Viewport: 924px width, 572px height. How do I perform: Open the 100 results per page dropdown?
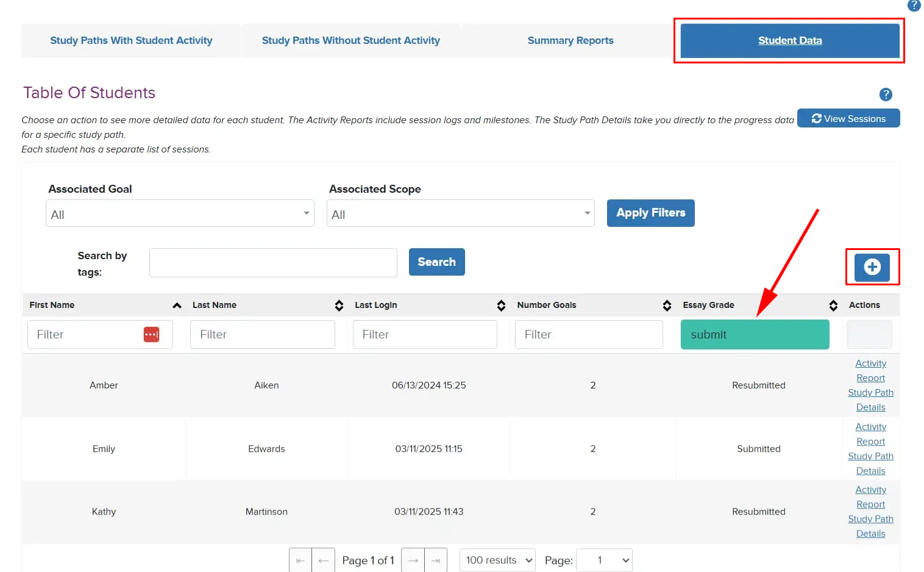(x=497, y=560)
